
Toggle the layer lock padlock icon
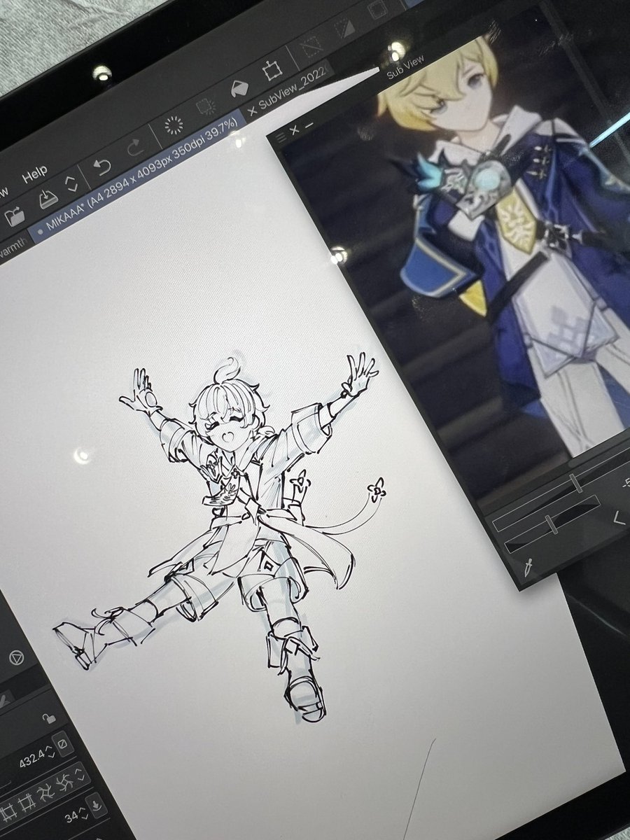pos(48,718)
